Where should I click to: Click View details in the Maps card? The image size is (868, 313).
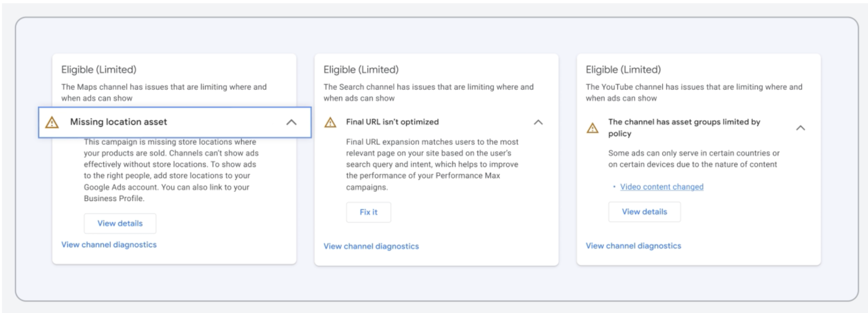pyautogui.click(x=120, y=223)
